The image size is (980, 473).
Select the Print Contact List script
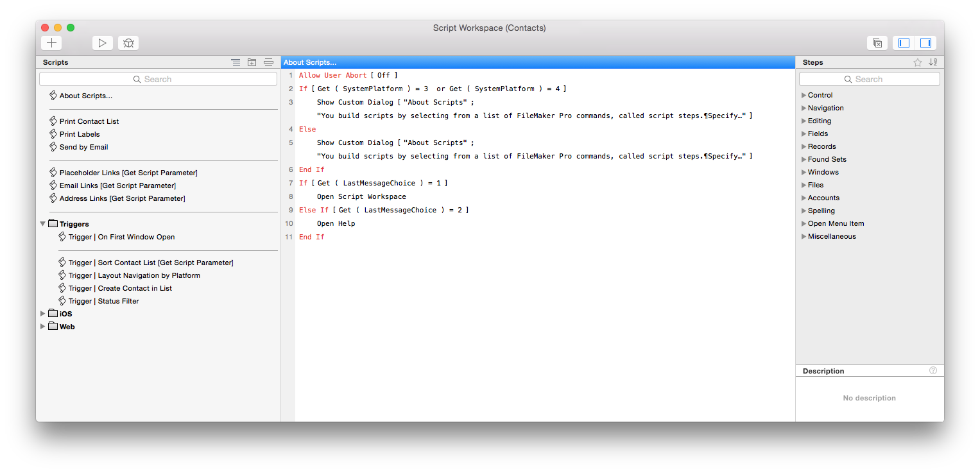pyautogui.click(x=89, y=121)
